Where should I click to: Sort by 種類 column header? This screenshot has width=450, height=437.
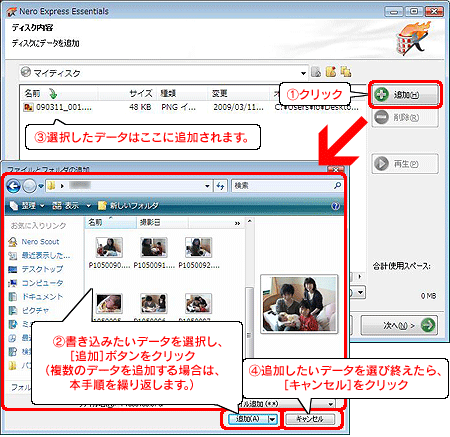click(x=182, y=93)
